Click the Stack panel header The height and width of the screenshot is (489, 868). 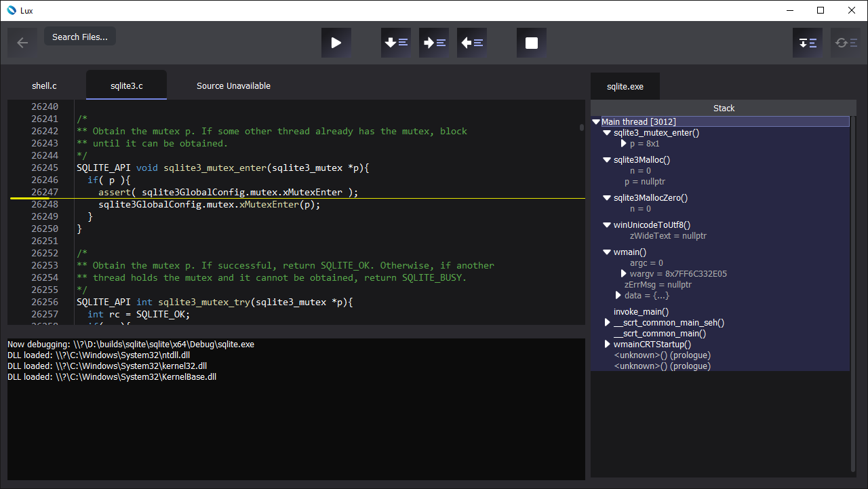tap(724, 108)
